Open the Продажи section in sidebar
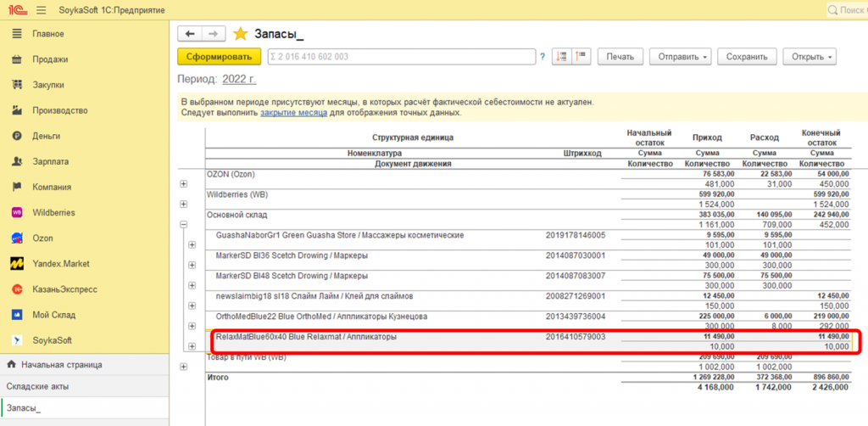The height and width of the screenshot is (426, 868). coord(50,59)
